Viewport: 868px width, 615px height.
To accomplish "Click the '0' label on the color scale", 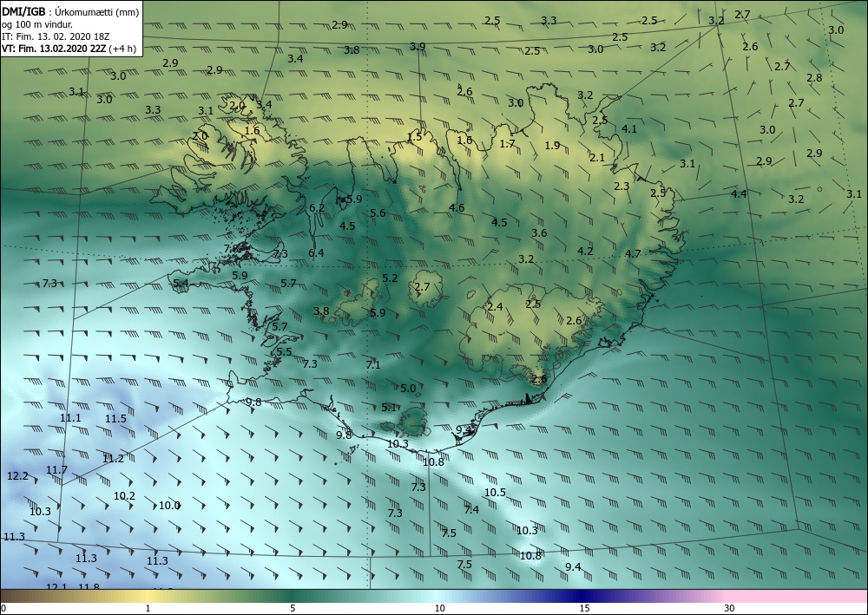I will (x=3, y=608).
